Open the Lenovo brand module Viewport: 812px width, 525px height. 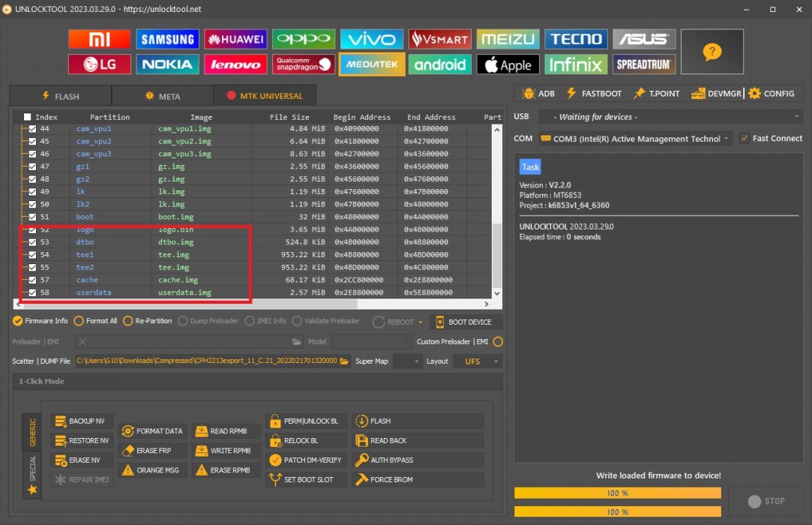pyautogui.click(x=235, y=64)
